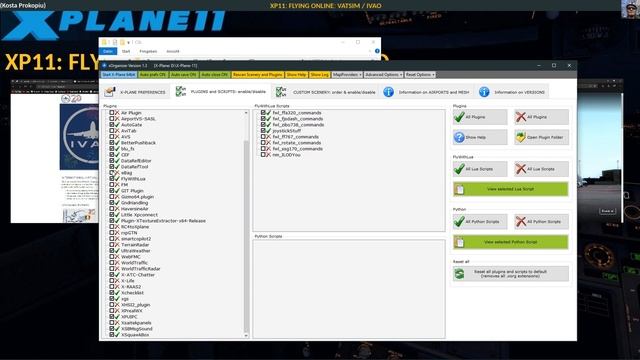640x360 pixels.
Task: Switch to PLUGINS and SCRIPTS tab
Action: pos(220,91)
